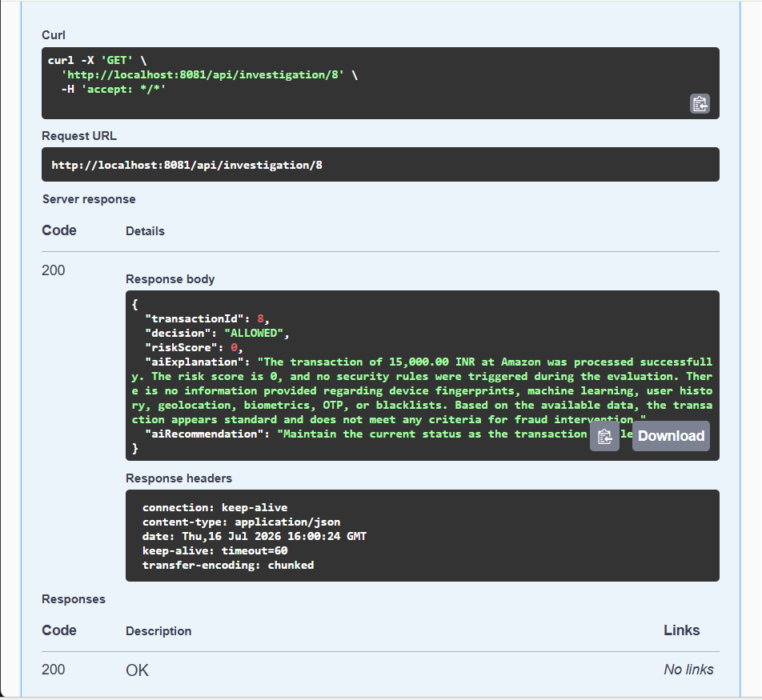Download the response body
This screenshot has width=762, height=700.
click(x=671, y=436)
